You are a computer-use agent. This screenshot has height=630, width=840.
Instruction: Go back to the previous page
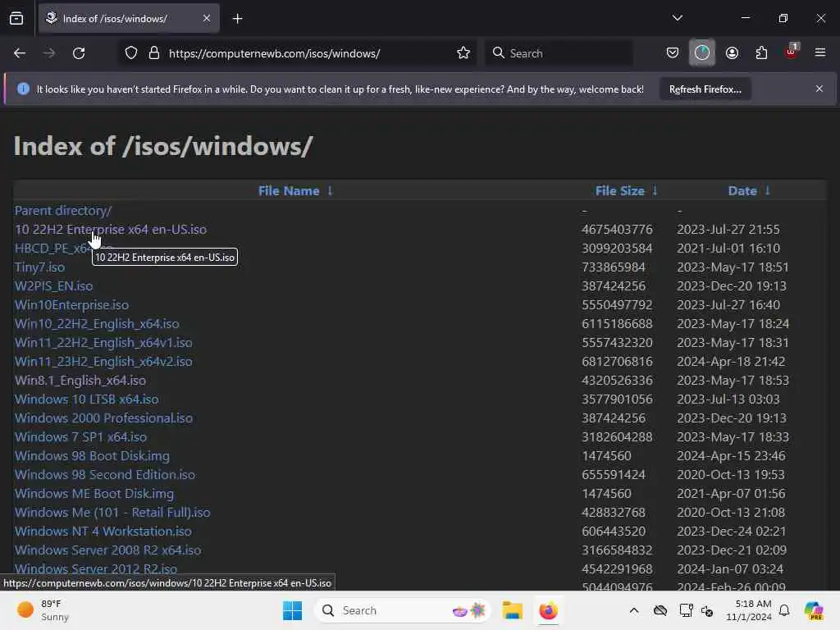(x=20, y=53)
